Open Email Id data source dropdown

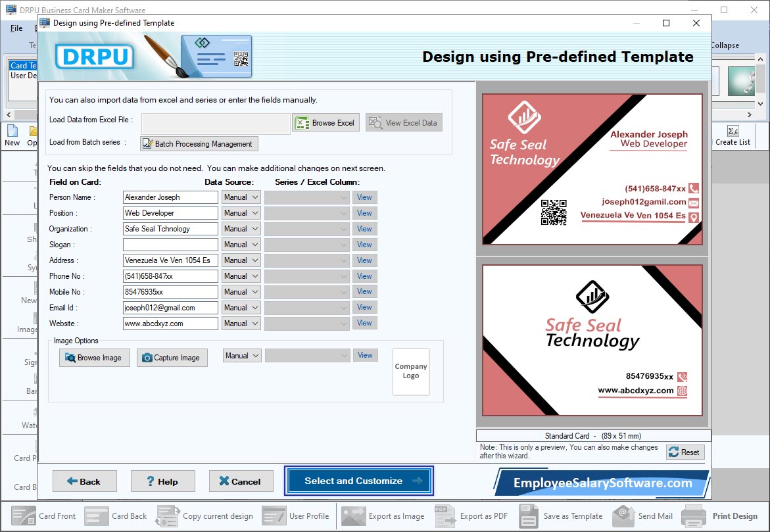[241, 308]
